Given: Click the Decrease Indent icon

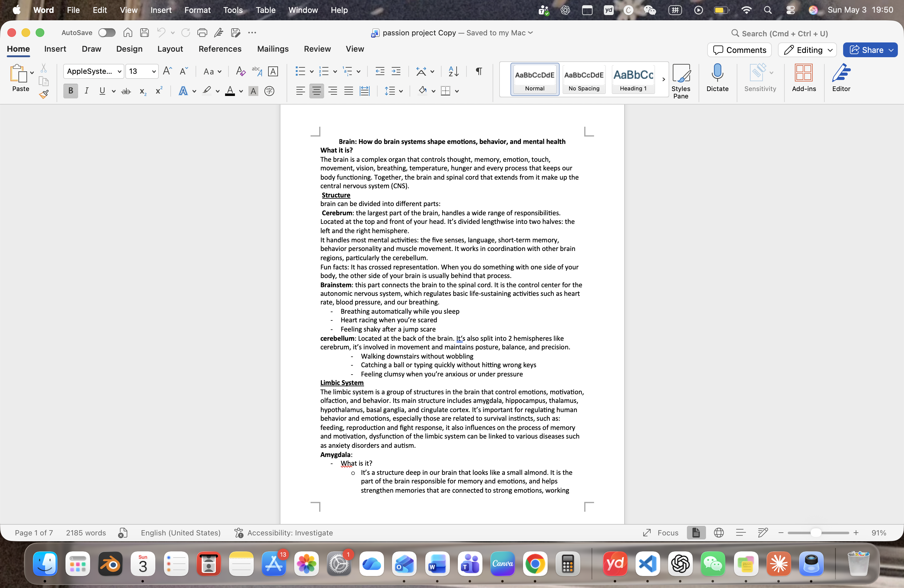Looking at the screenshot, I should tap(380, 71).
